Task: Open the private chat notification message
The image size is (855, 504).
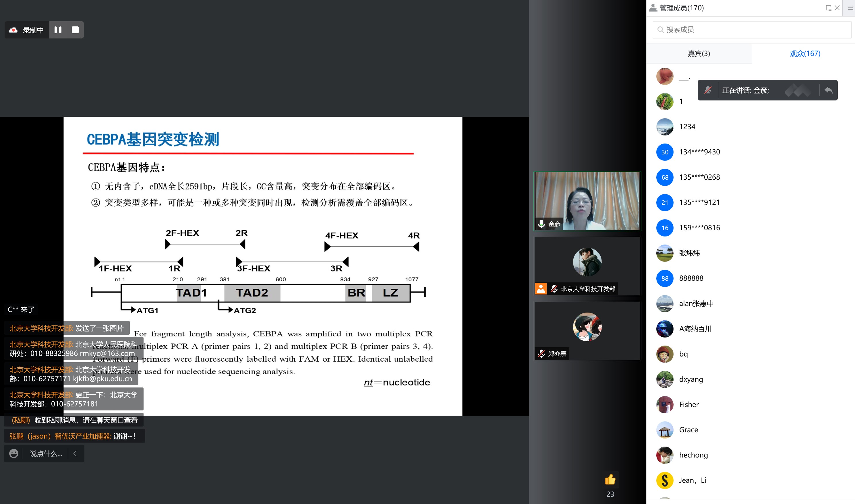Action: 74,420
